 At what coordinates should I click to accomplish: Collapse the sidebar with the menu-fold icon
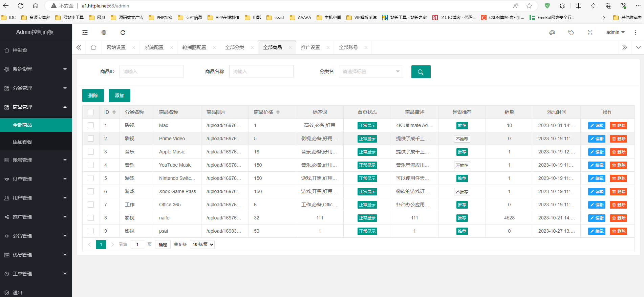click(x=85, y=33)
